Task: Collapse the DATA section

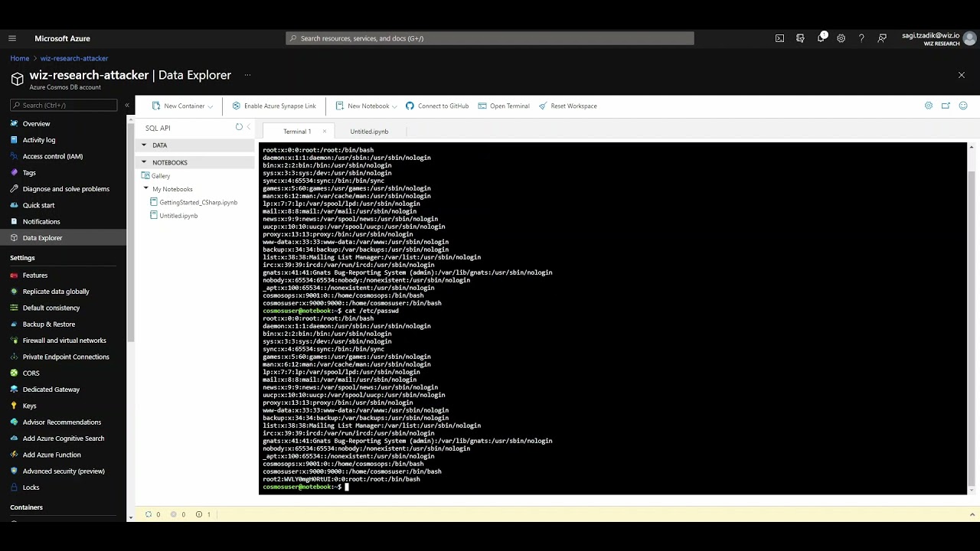Action: (x=143, y=145)
